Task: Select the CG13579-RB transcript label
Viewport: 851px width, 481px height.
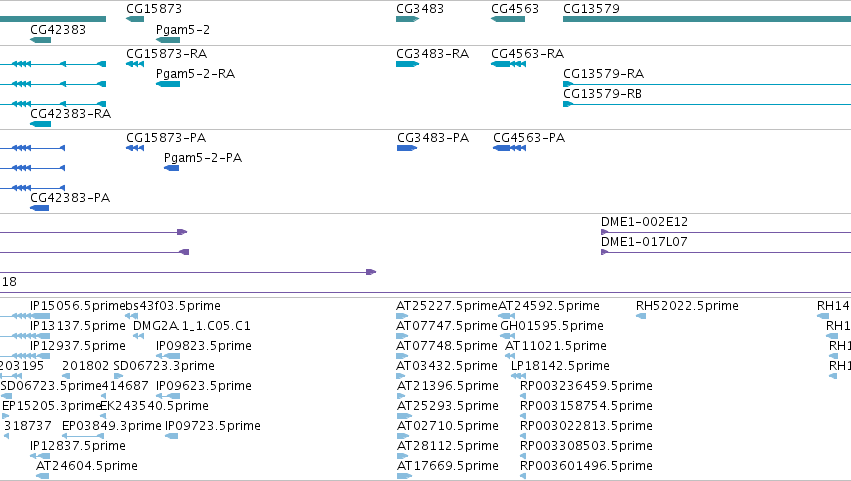Action: [602, 94]
